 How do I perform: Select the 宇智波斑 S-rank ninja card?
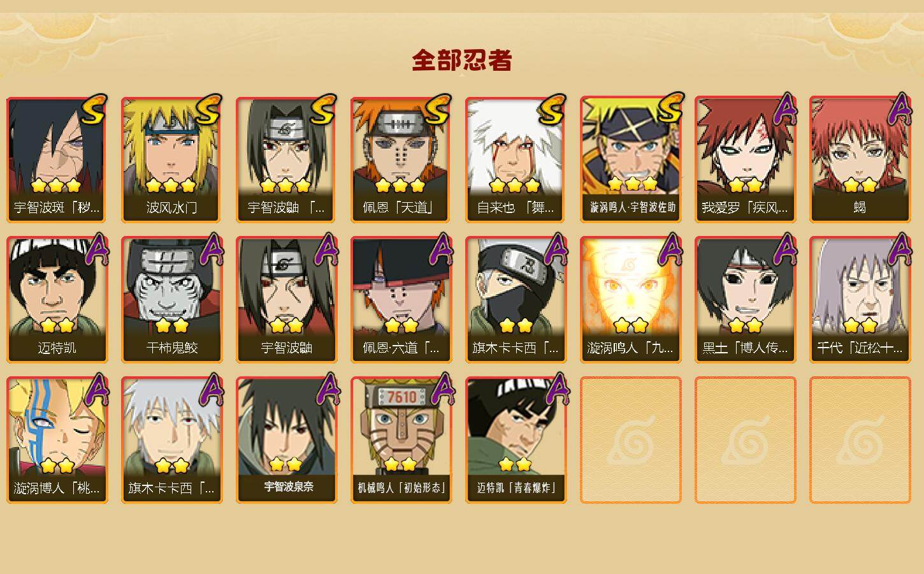point(57,159)
